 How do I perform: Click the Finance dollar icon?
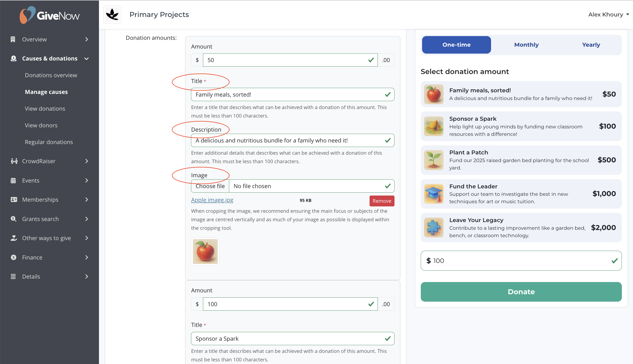click(x=14, y=257)
